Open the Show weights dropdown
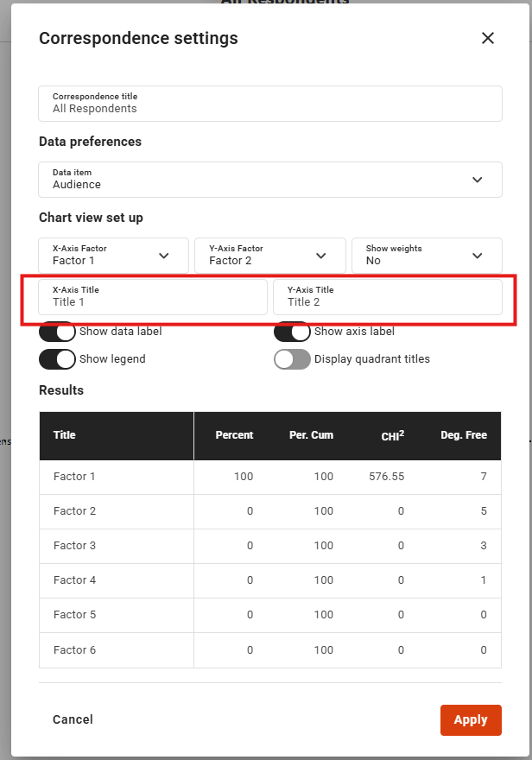532x760 pixels. click(427, 256)
